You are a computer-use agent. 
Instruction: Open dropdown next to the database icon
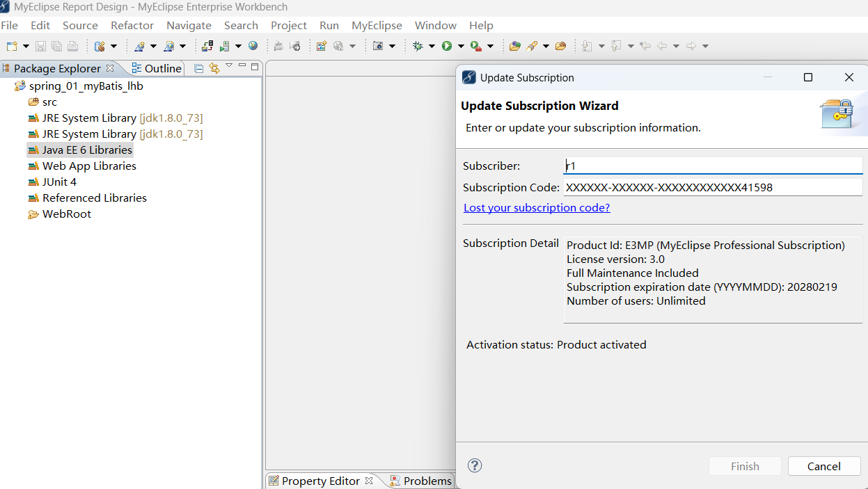(x=113, y=46)
